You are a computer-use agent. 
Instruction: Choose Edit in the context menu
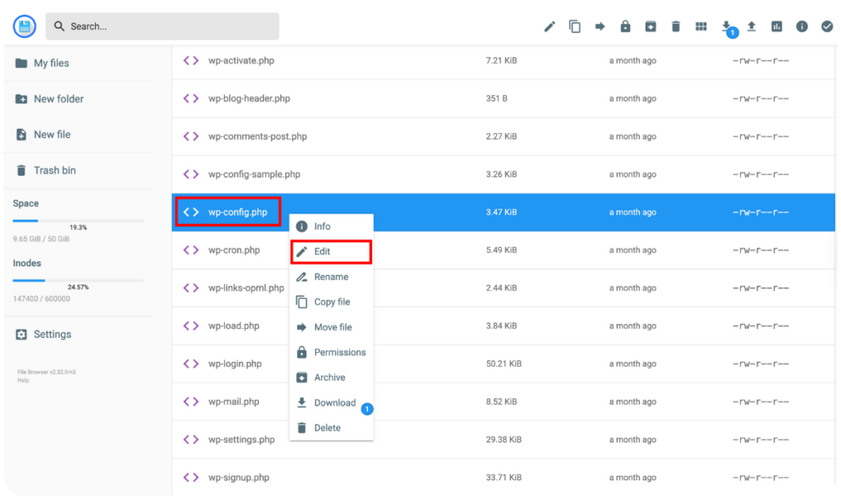(322, 251)
